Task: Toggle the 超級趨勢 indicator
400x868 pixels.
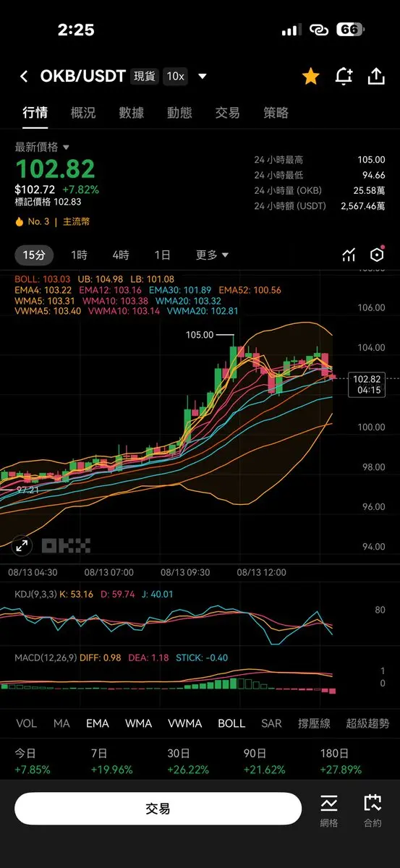Action: tap(367, 723)
